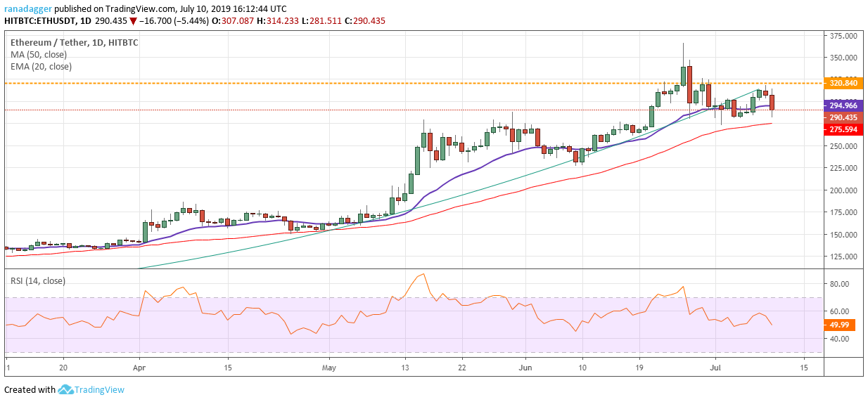Click the 200.000 price axis label

843,190
